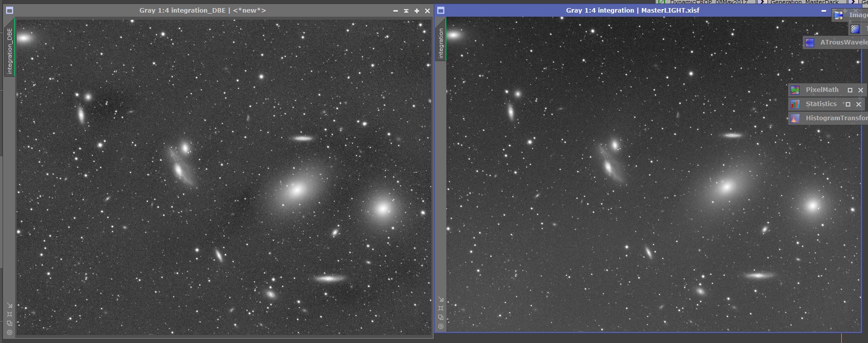Image resolution: width=868 pixels, height=343 pixels.
Task: Restore the Statistics window with its square button
Action: pyautogui.click(x=848, y=105)
